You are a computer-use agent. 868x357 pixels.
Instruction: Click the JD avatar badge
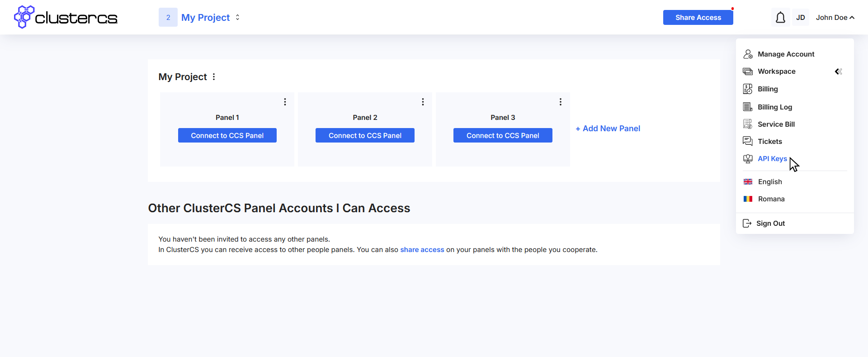800,17
